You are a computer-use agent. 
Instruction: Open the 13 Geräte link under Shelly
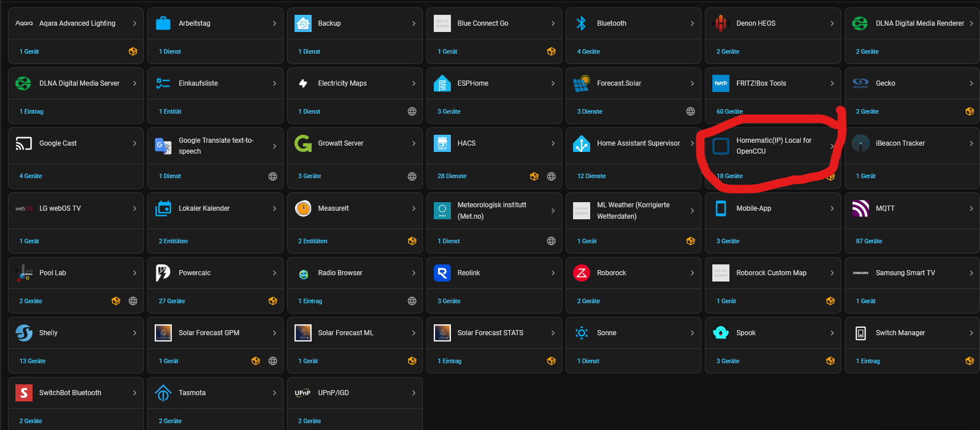click(x=33, y=361)
